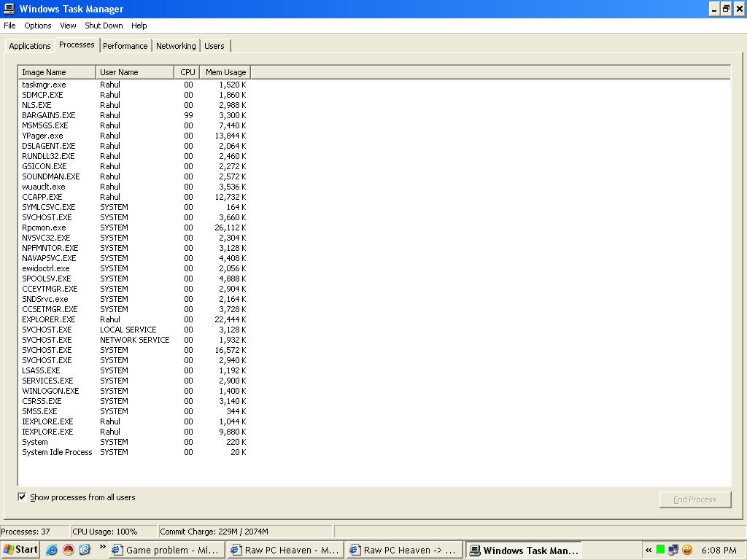Select the NVSVC32.EXE process
This screenshot has height=560, width=747.
point(134,238)
